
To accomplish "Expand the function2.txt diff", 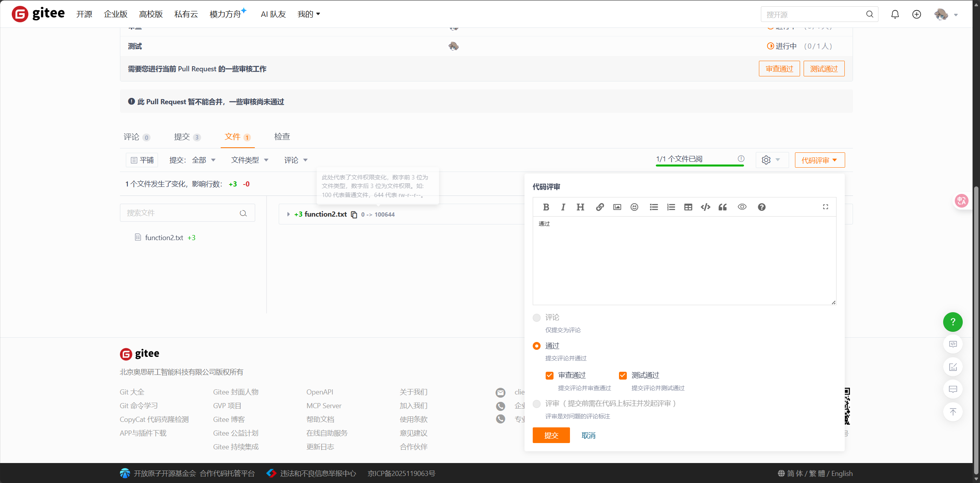I will click(288, 214).
